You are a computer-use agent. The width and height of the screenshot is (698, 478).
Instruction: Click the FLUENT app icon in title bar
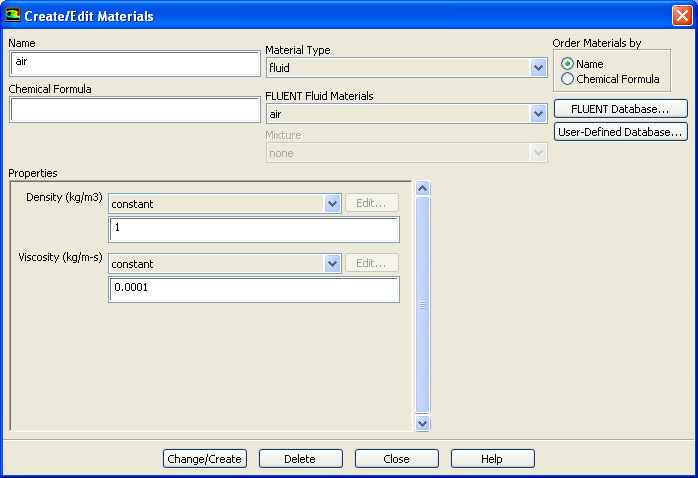(x=12, y=15)
